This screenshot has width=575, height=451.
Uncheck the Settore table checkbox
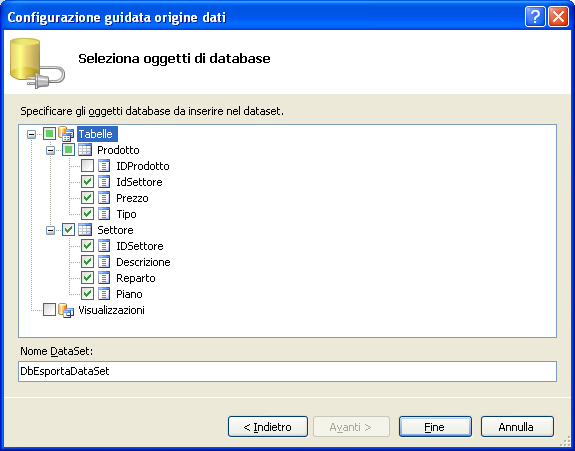[68, 230]
